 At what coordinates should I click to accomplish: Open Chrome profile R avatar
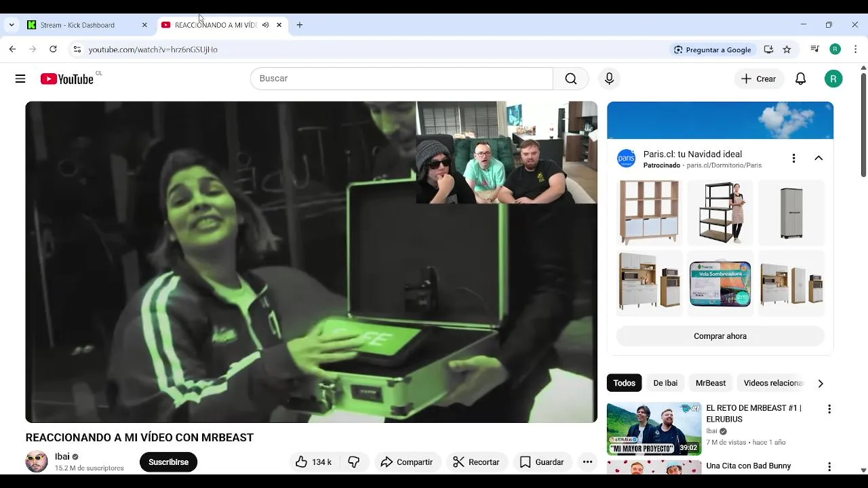tap(835, 49)
